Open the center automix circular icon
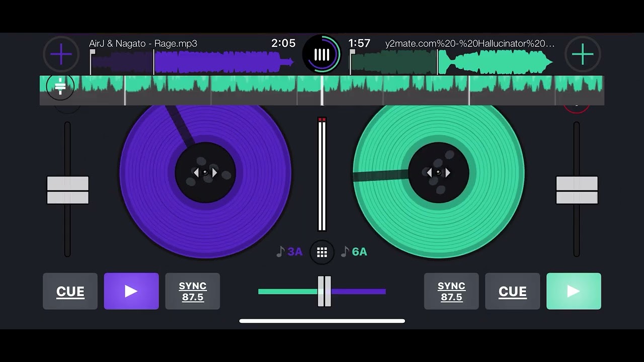 (x=322, y=54)
